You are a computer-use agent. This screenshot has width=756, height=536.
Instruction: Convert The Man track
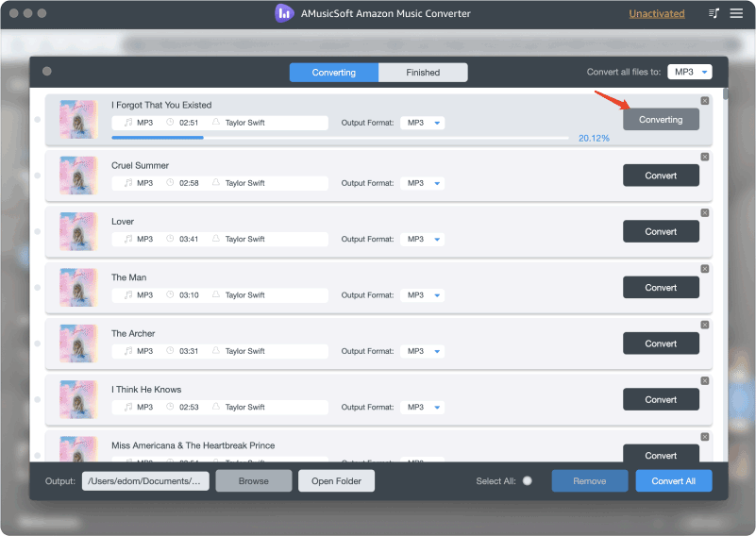point(661,287)
